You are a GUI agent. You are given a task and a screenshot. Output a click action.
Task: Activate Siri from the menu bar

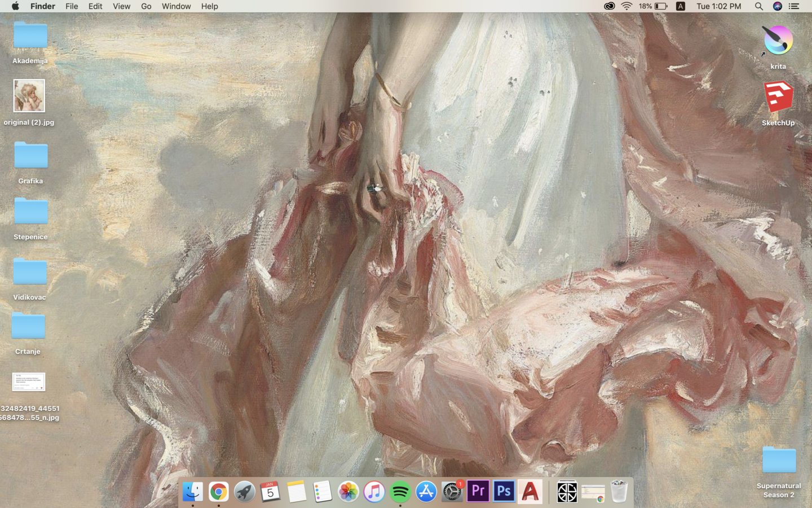pyautogui.click(x=777, y=6)
